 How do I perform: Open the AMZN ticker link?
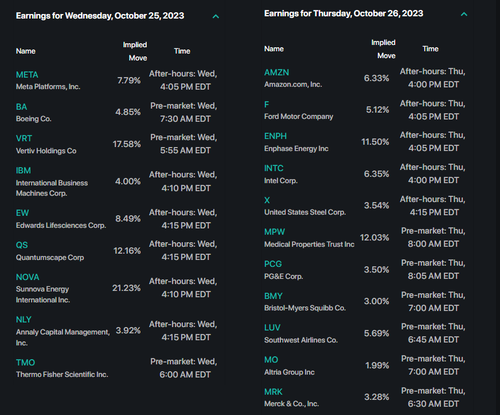pyautogui.click(x=277, y=72)
